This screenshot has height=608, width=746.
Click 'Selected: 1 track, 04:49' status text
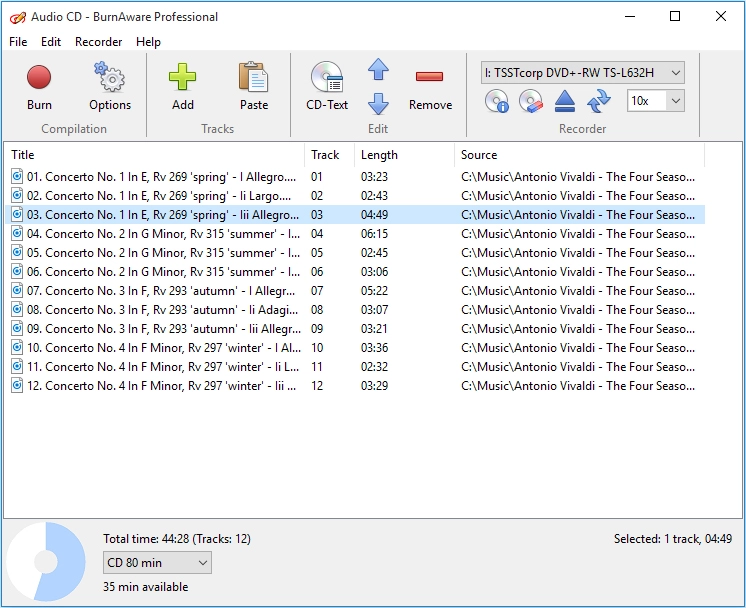tap(673, 539)
